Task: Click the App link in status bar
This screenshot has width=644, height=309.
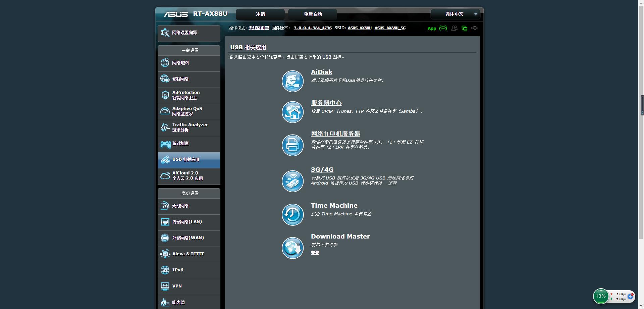Action: point(432,29)
